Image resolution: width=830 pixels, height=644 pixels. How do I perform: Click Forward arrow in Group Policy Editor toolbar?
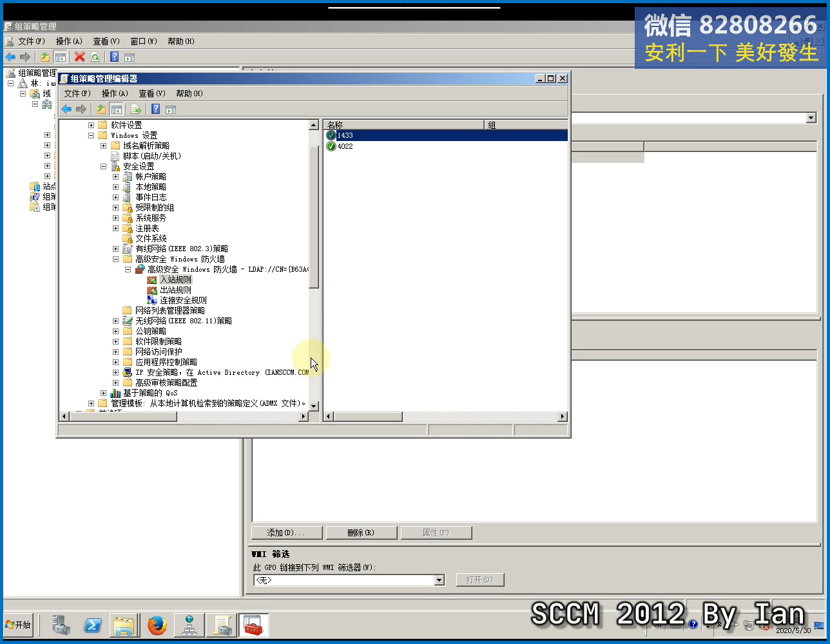coord(81,109)
